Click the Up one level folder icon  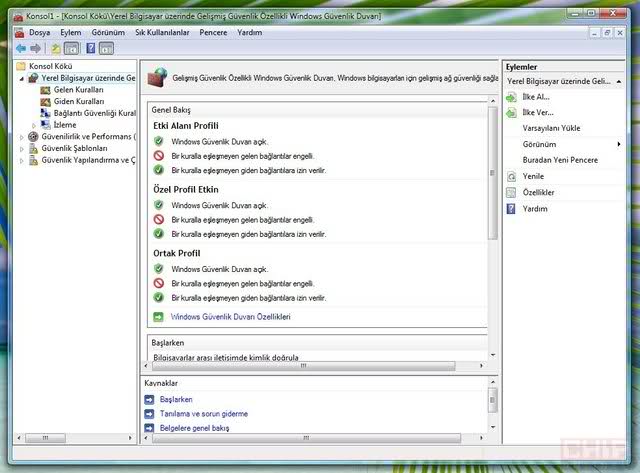(x=56, y=49)
